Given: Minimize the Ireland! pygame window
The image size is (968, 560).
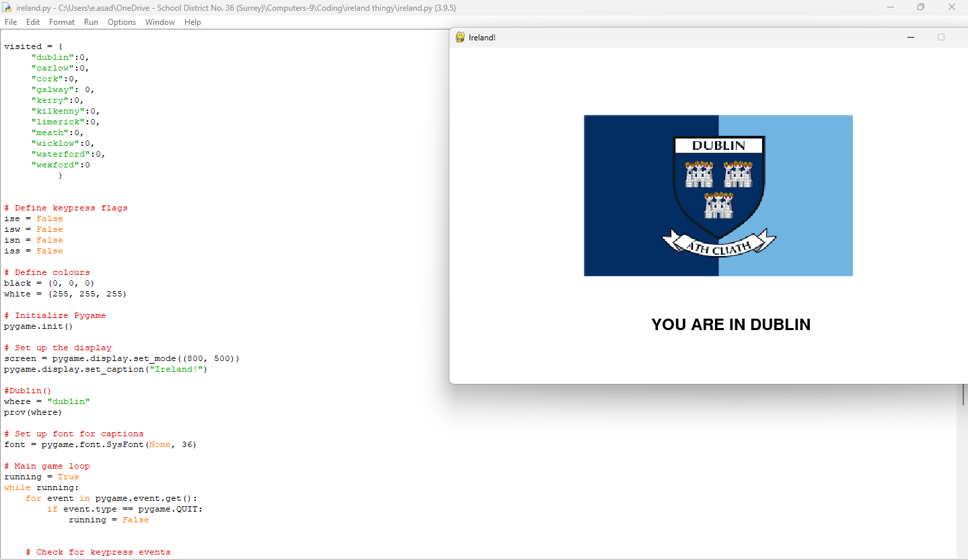Looking at the screenshot, I should click(x=911, y=37).
